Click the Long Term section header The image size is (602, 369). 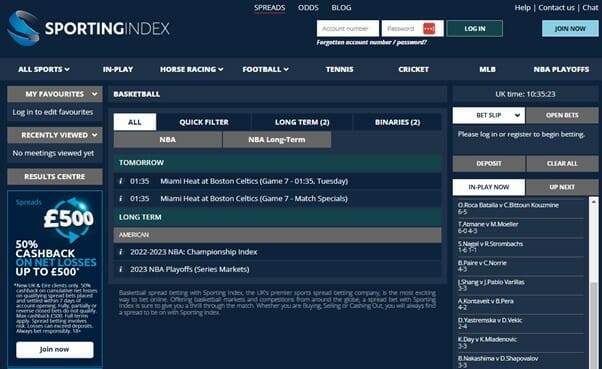[x=278, y=217]
